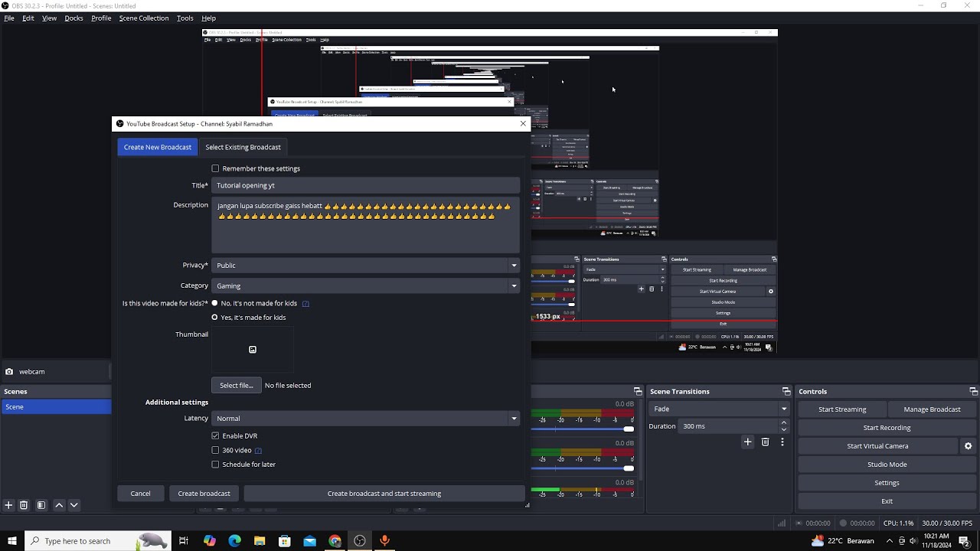Click the Cancel button
The width and height of the screenshot is (980, 551).
click(140, 494)
